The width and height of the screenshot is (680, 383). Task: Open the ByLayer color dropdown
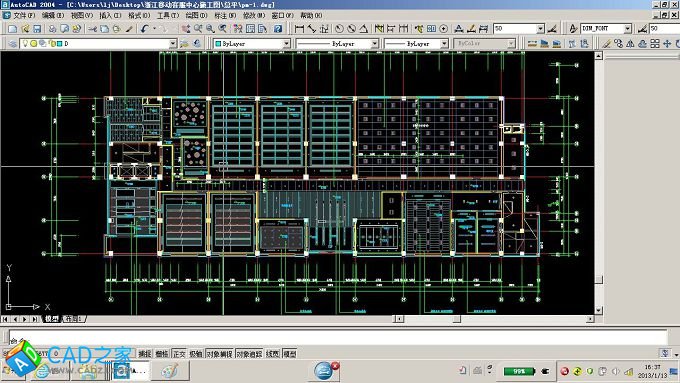click(x=252, y=44)
